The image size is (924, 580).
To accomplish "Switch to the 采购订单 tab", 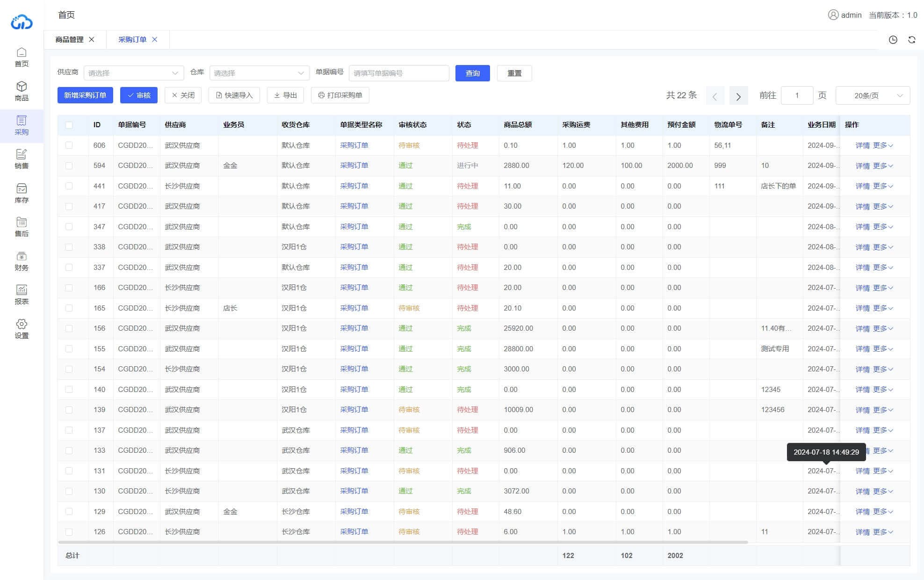I will (132, 39).
